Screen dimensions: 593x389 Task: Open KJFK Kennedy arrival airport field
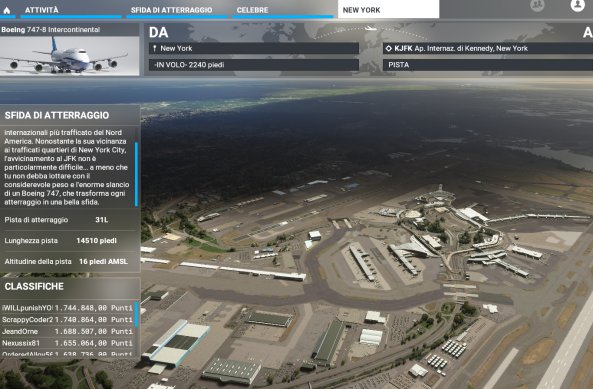click(488, 48)
